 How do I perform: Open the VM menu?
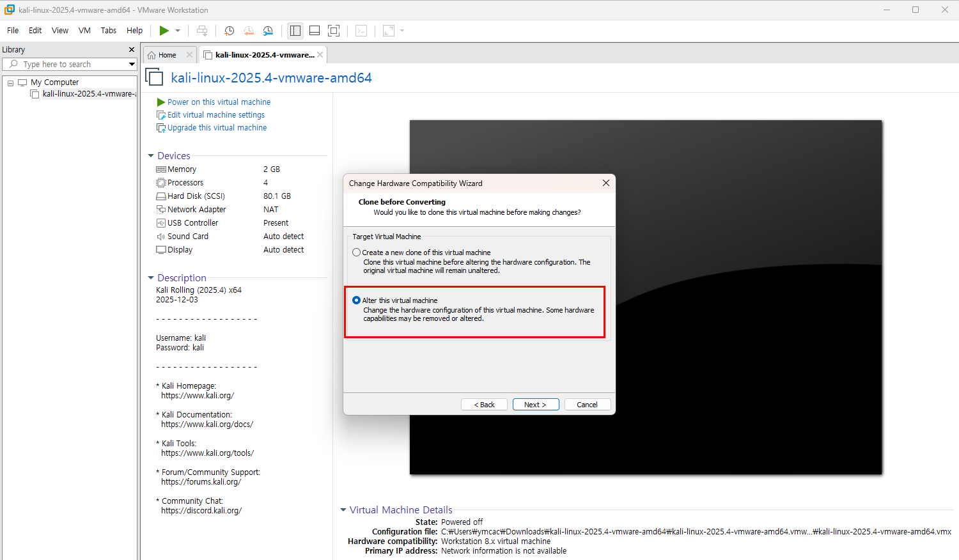click(84, 30)
